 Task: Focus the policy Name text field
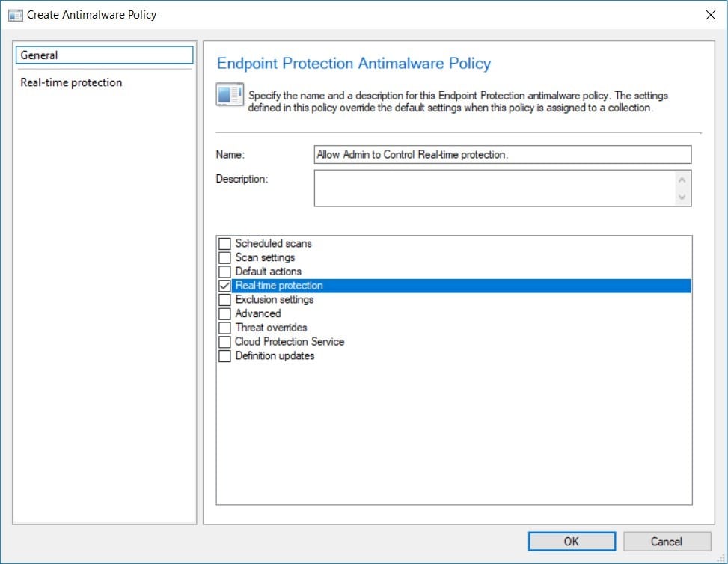tap(503, 155)
